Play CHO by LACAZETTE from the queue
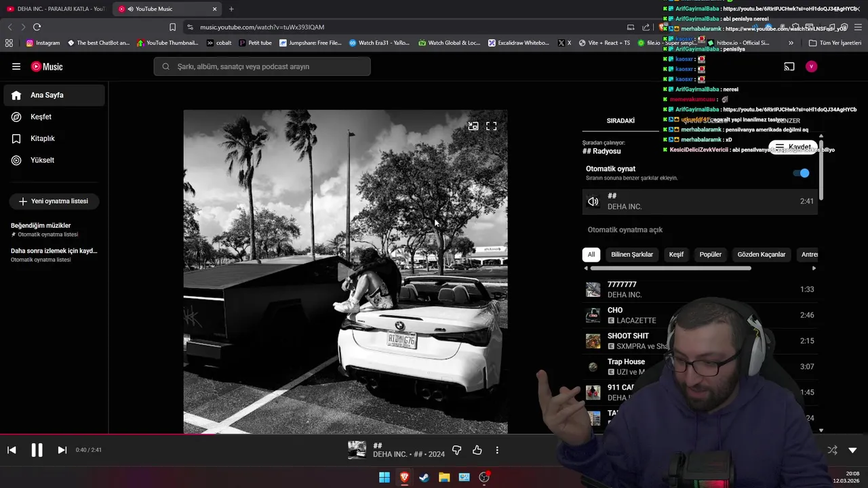 click(x=700, y=315)
